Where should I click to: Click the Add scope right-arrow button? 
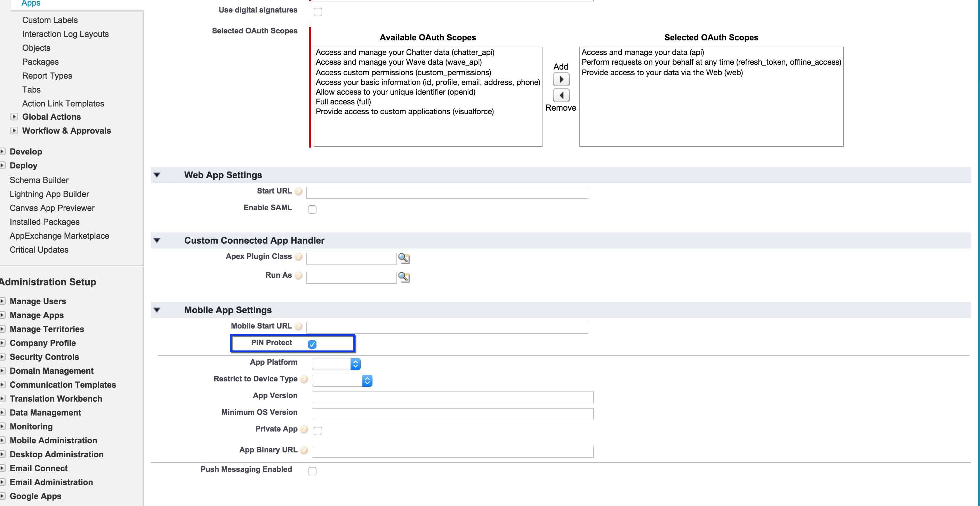coord(561,80)
